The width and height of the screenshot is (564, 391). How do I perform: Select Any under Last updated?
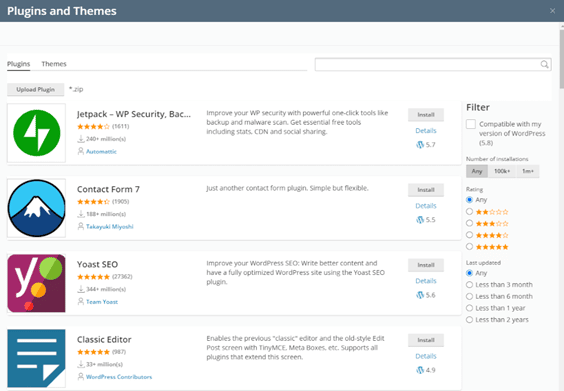click(469, 273)
